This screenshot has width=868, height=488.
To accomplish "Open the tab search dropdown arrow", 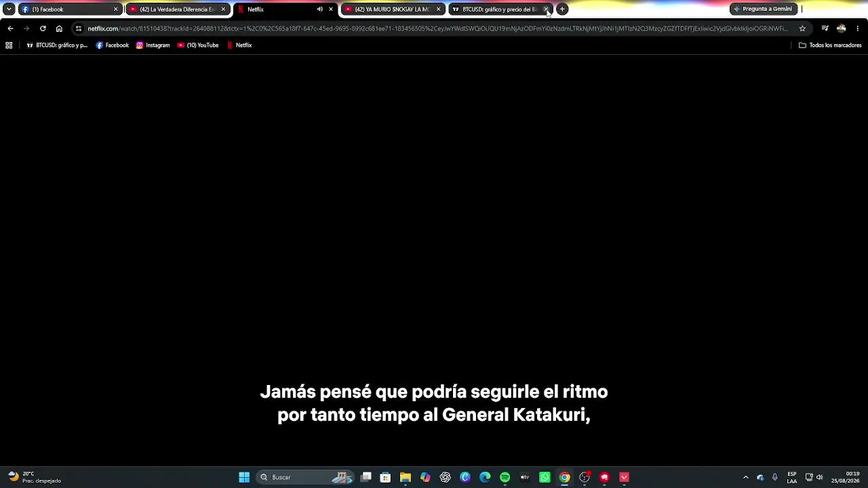I will (9, 9).
